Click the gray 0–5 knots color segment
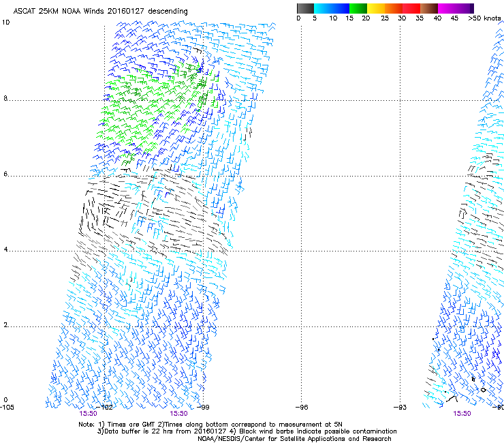Image resolution: width=504 pixels, height=443 pixels. 305,8
